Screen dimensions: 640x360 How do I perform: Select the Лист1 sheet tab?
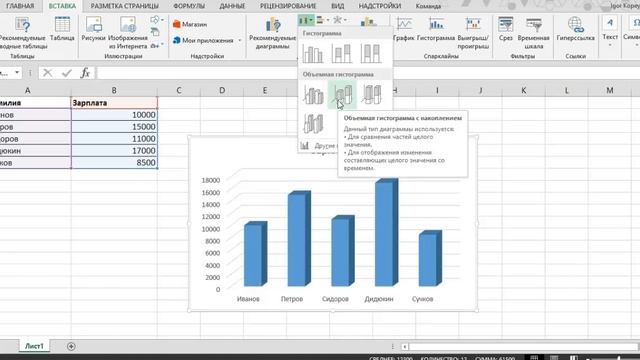coord(34,346)
